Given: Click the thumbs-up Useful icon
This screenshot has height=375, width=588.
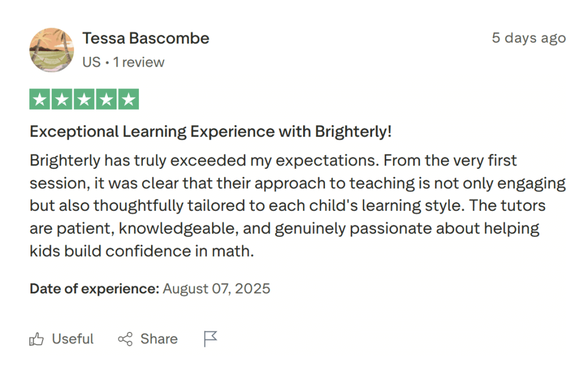Looking at the screenshot, I should pyautogui.click(x=36, y=339).
